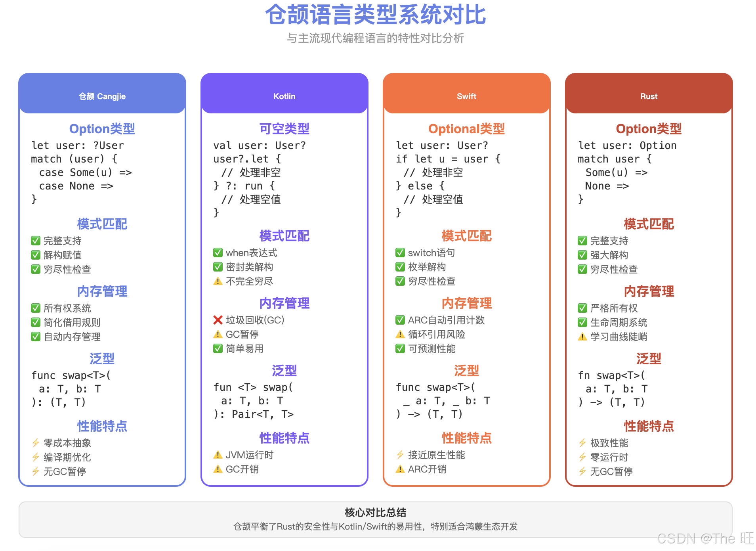Click the warning icon beside 循环引用风险
Image resolution: width=756 pixels, height=551 pixels.
tap(400, 334)
